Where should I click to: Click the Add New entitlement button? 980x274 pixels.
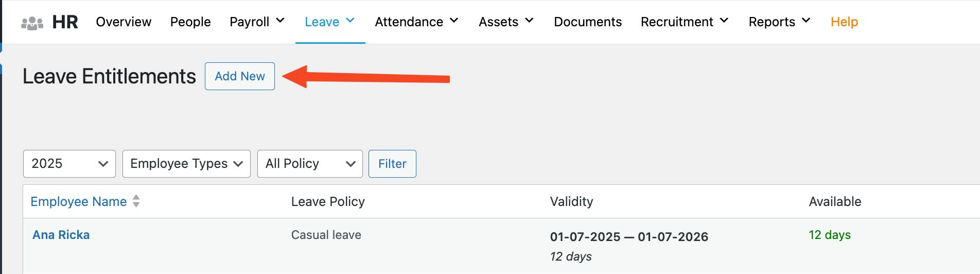pos(240,76)
